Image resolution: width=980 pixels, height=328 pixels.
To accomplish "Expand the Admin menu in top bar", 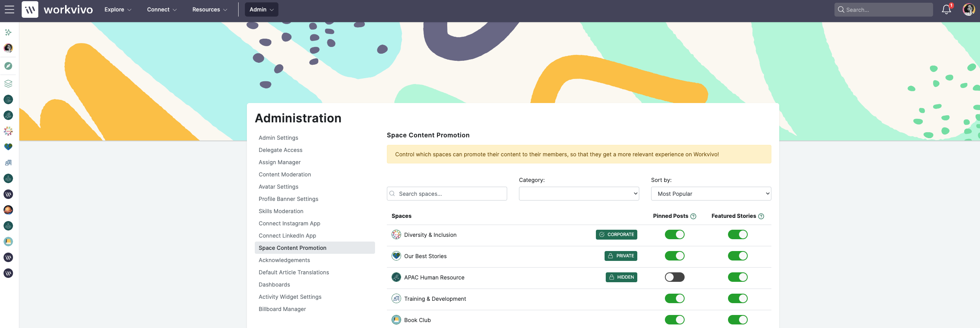I will point(261,9).
